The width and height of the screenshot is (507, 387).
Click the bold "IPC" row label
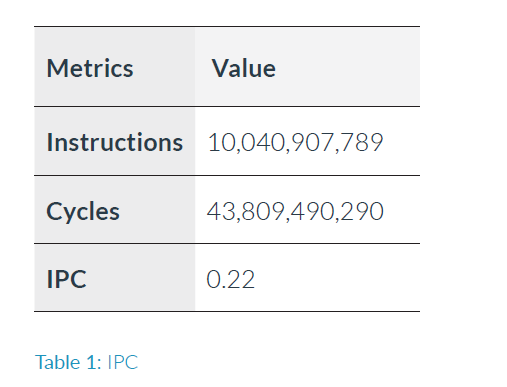pos(66,279)
